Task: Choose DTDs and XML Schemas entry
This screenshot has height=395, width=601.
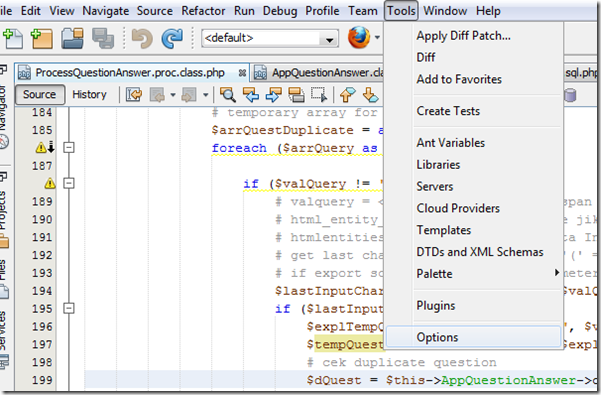Action: [474, 252]
